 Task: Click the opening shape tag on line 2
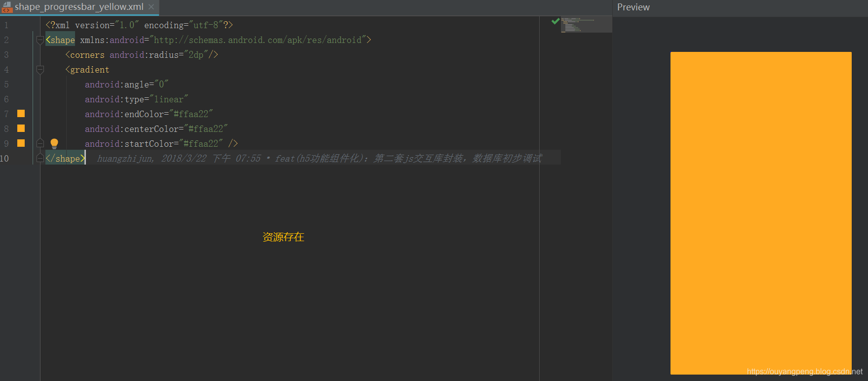60,40
